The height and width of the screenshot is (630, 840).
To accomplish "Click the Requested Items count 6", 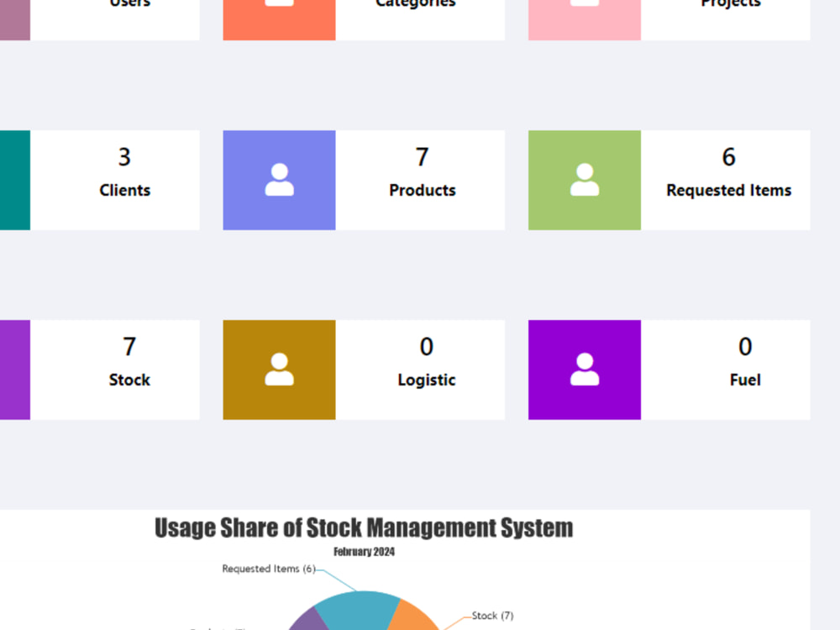I will (x=728, y=157).
